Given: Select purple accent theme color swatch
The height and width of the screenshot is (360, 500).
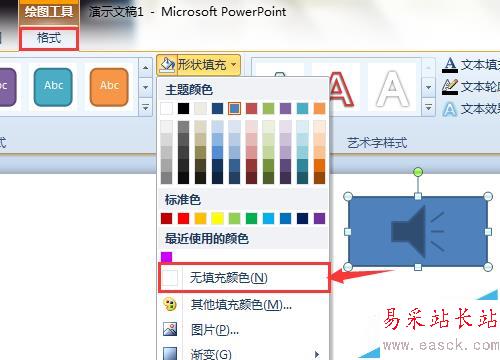Looking at the screenshot, I should coord(285,109).
